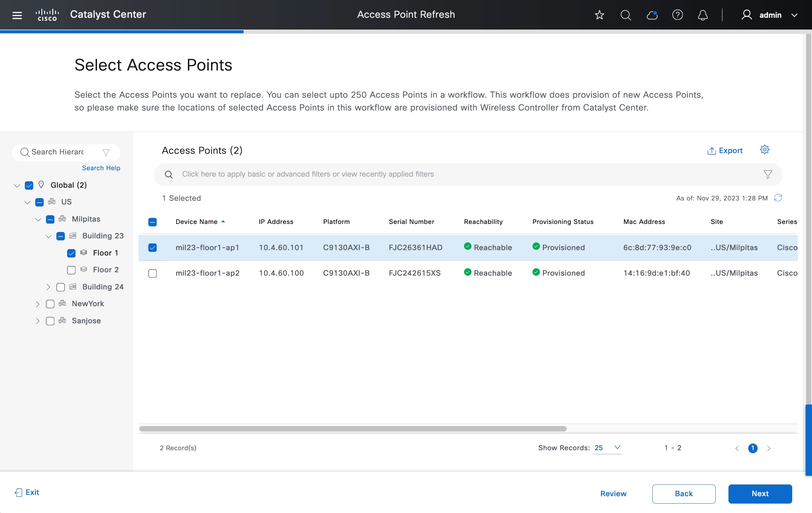Check the mil23-floor1-ap2 row checkbox
This screenshot has width=812, height=513.
coord(152,273)
